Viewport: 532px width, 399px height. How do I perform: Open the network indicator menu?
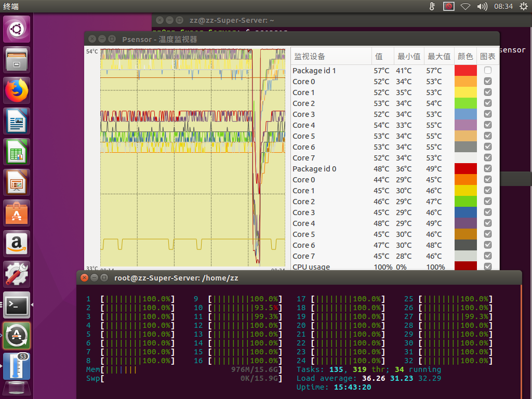click(465, 7)
